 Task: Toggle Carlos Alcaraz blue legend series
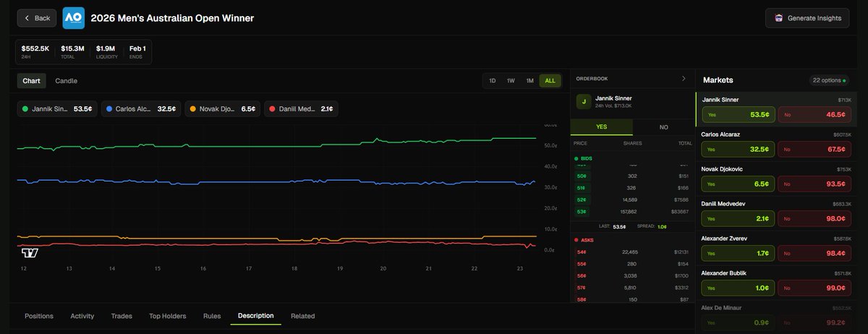pyautogui.click(x=141, y=109)
